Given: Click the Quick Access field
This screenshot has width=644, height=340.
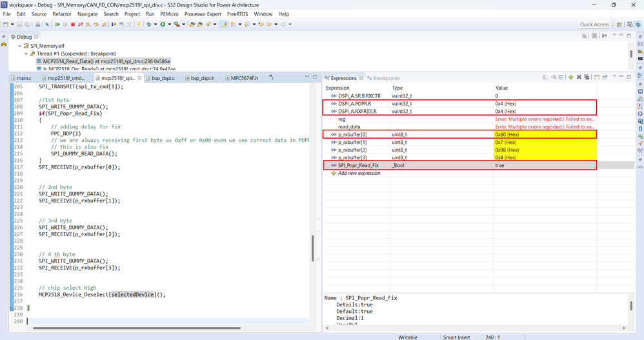Looking at the screenshot, I should [594, 25].
